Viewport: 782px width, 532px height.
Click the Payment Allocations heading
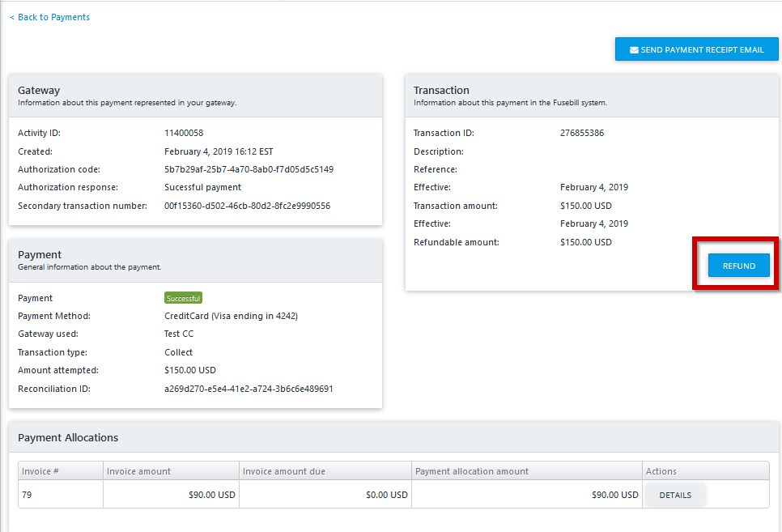pyautogui.click(x=68, y=438)
